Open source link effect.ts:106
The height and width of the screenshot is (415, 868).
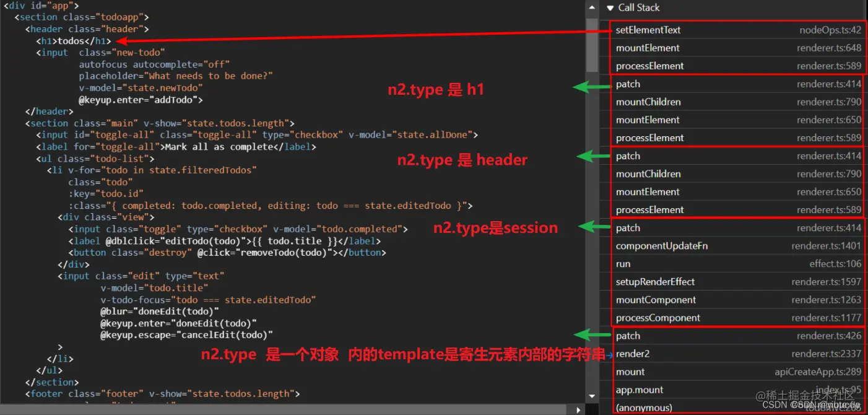[835, 264]
